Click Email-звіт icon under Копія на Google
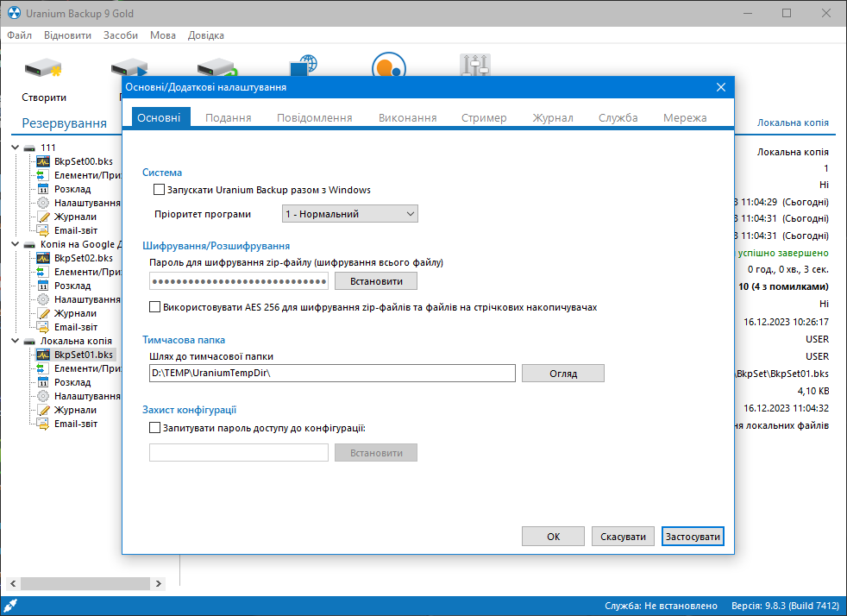Viewport: 847px width, 616px height. pos(43,327)
